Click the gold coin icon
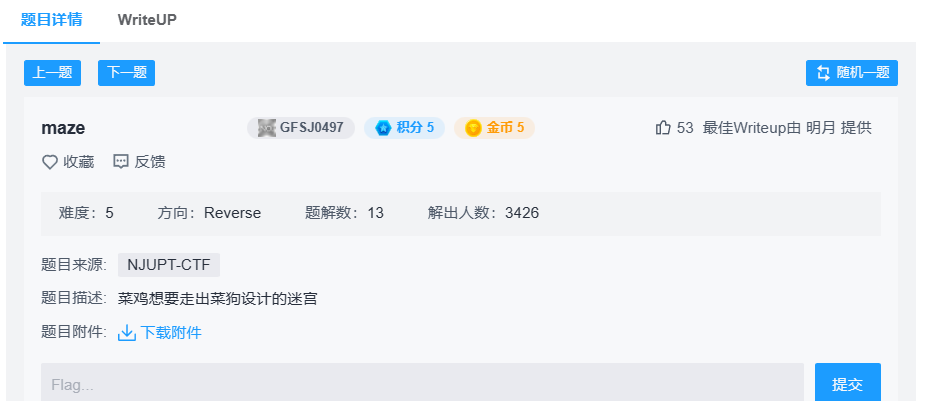The height and width of the screenshot is (401, 937). [473, 128]
